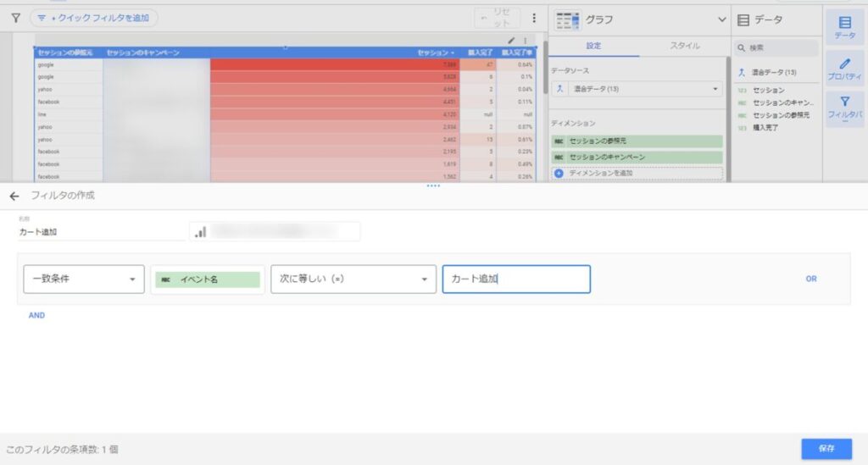
Task: Click the value input containing カート追加
Action: (516, 280)
